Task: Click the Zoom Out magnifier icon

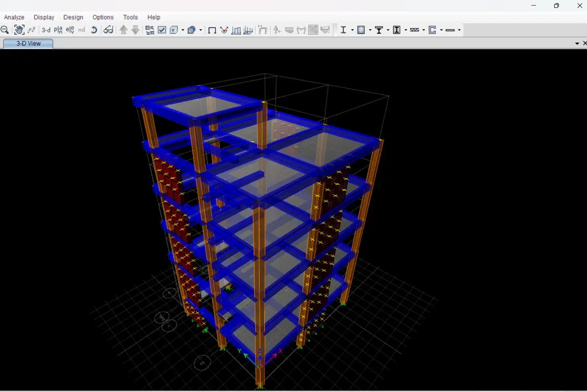Action: point(5,30)
